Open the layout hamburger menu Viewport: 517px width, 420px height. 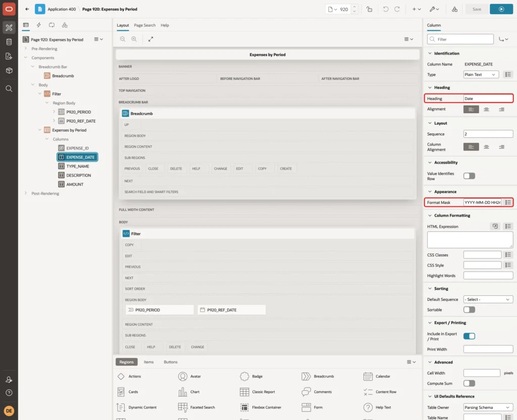point(408,39)
